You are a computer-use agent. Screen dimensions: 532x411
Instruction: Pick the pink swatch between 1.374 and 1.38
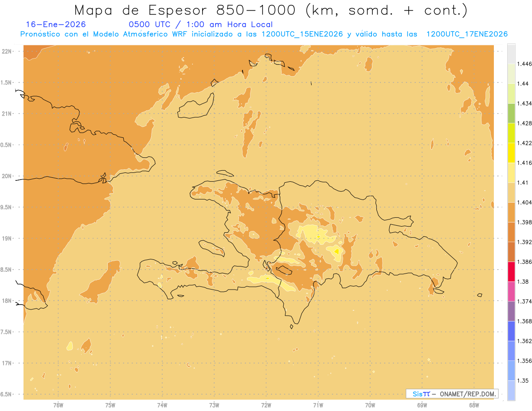(x=511, y=291)
